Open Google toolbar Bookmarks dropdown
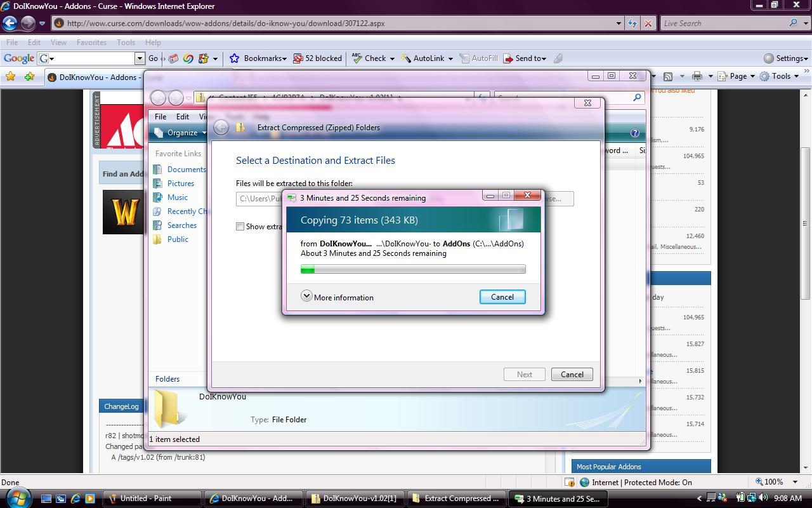The width and height of the screenshot is (812, 508). 258,58
